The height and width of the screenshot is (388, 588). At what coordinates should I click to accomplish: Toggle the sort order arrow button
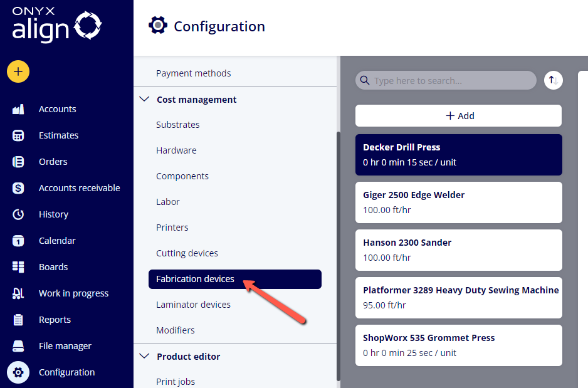click(553, 80)
